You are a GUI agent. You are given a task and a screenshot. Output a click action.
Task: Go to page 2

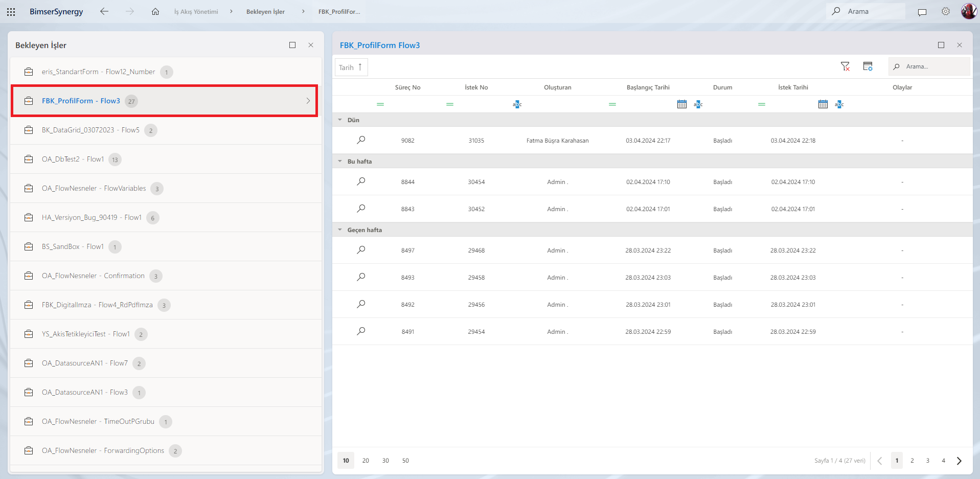coord(912,461)
